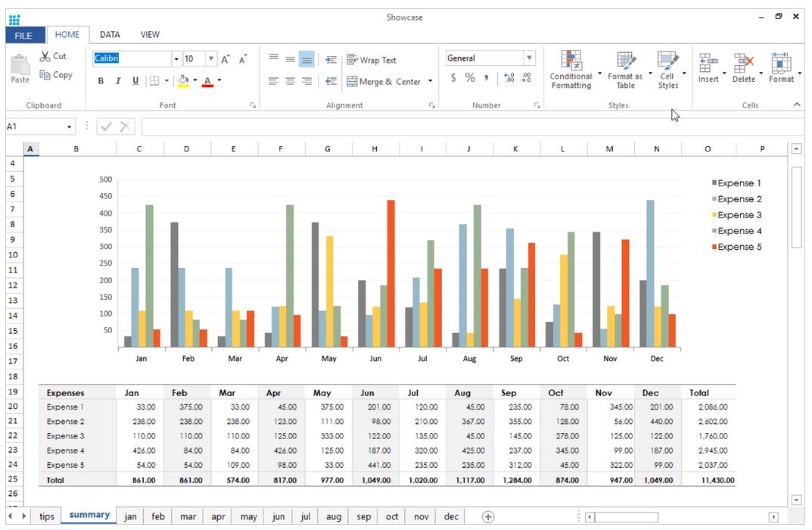Viewport: 812px width, 530px height.
Task: Apply the Borders icon
Action: pos(154,81)
